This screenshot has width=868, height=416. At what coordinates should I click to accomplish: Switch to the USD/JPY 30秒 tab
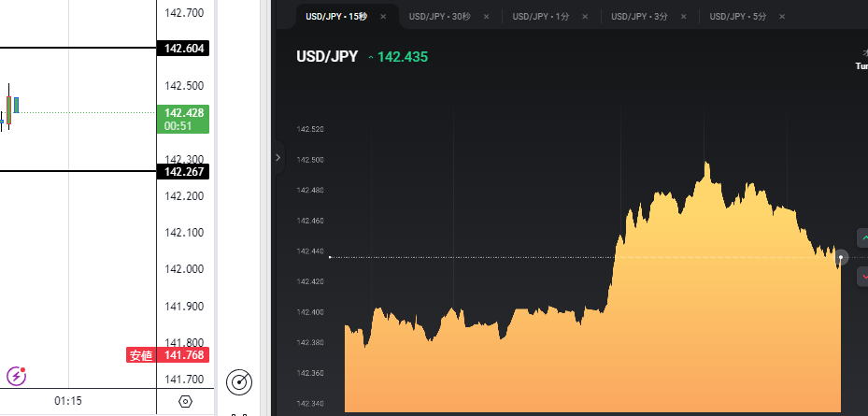click(439, 17)
